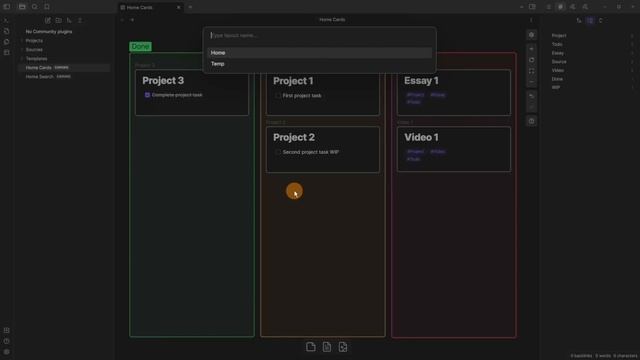The width and height of the screenshot is (640, 360).
Task: Click the Project tag in tag pane
Action: tap(559, 36)
